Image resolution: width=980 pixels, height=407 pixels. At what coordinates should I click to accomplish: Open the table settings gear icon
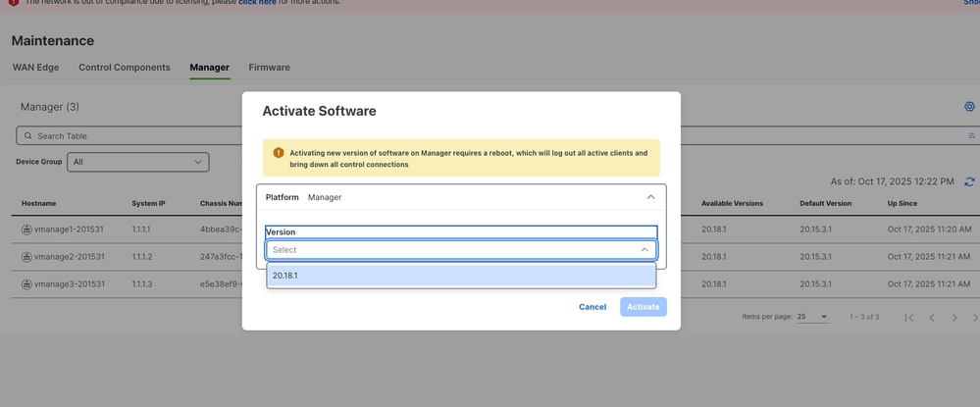click(969, 106)
